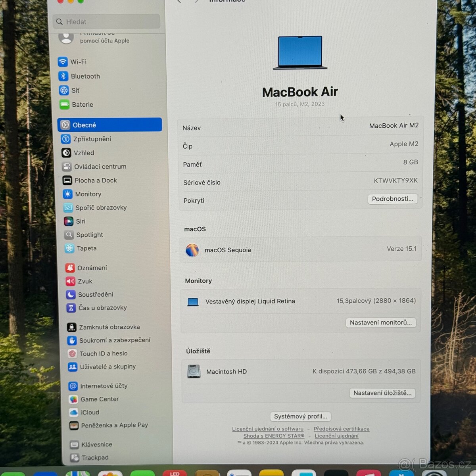Click the Podrobnosti button next to Pokrytí

[x=392, y=199]
